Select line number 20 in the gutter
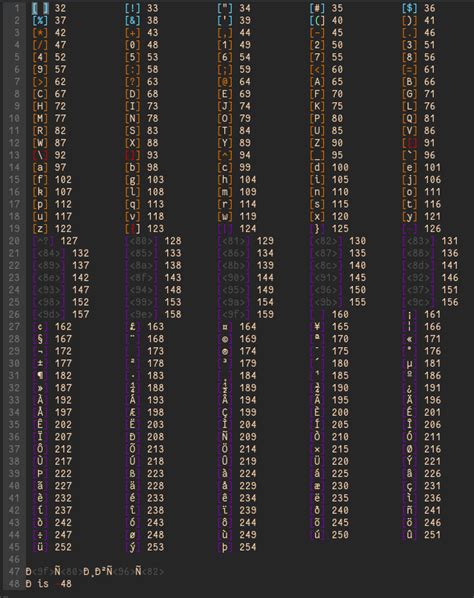The image size is (474, 598). pyautogui.click(x=14, y=241)
